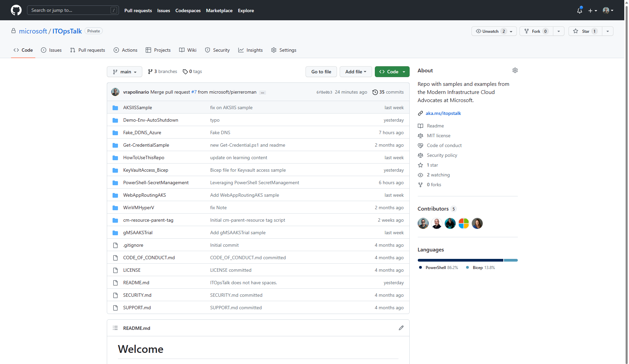
Task: Edit README.md with pencil icon
Action: coord(401,328)
